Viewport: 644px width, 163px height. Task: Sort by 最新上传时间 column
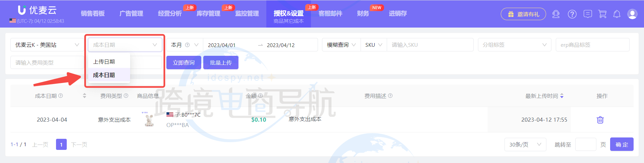tap(562, 96)
